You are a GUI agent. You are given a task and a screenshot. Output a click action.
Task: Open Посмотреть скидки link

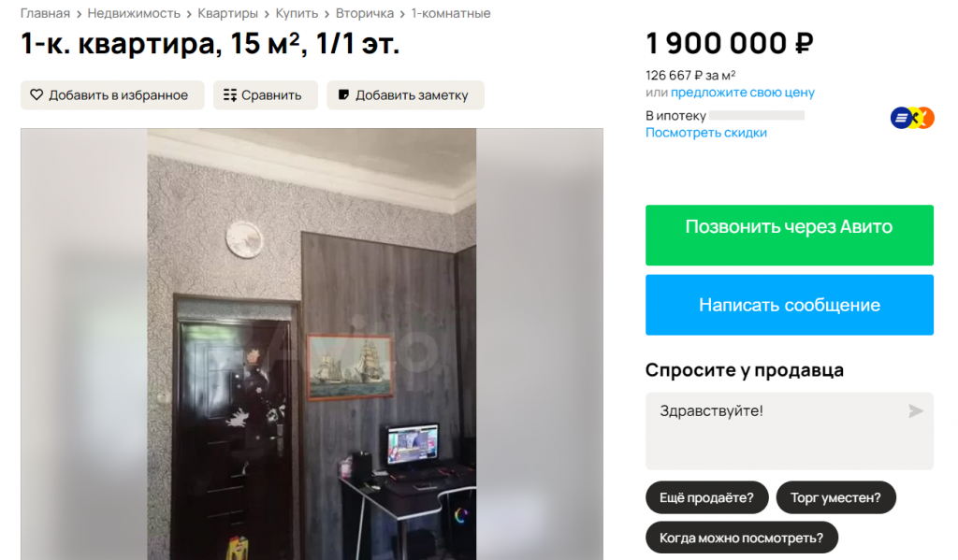click(x=705, y=133)
